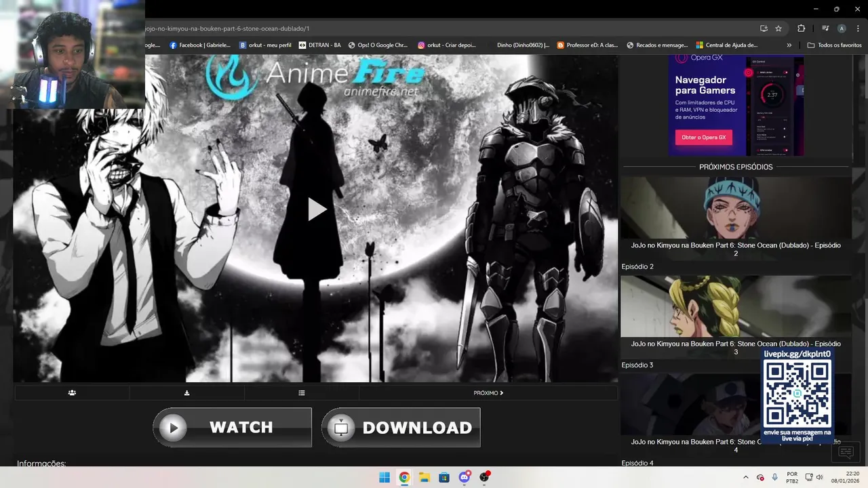Open the Ops! O Google Chr... bookmark
Image resolution: width=868 pixels, height=488 pixels.
378,45
